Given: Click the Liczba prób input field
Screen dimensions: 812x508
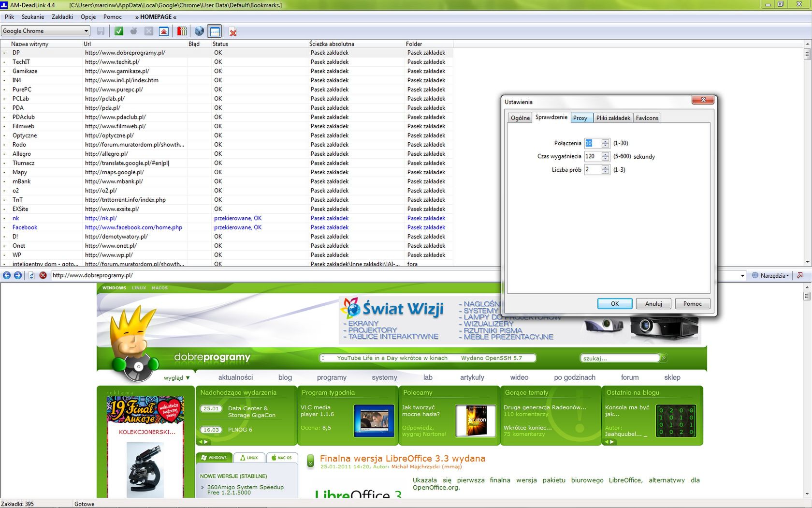Looking at the screenshot, I should click(x=593, y=169).
